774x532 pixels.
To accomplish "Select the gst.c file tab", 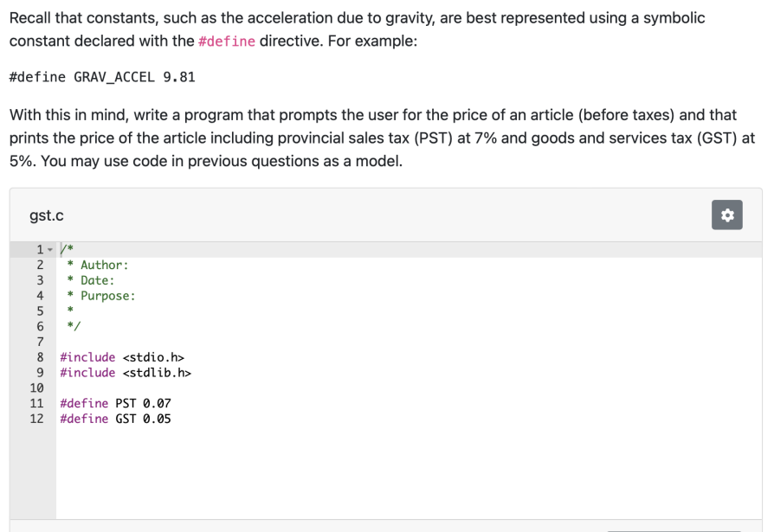I will click(x=47, y=215).
